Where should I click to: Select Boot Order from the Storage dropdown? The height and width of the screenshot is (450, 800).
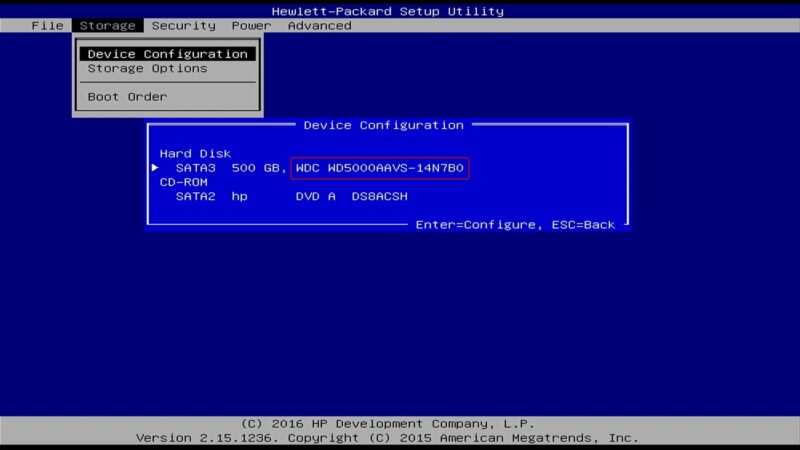point(127,97)
